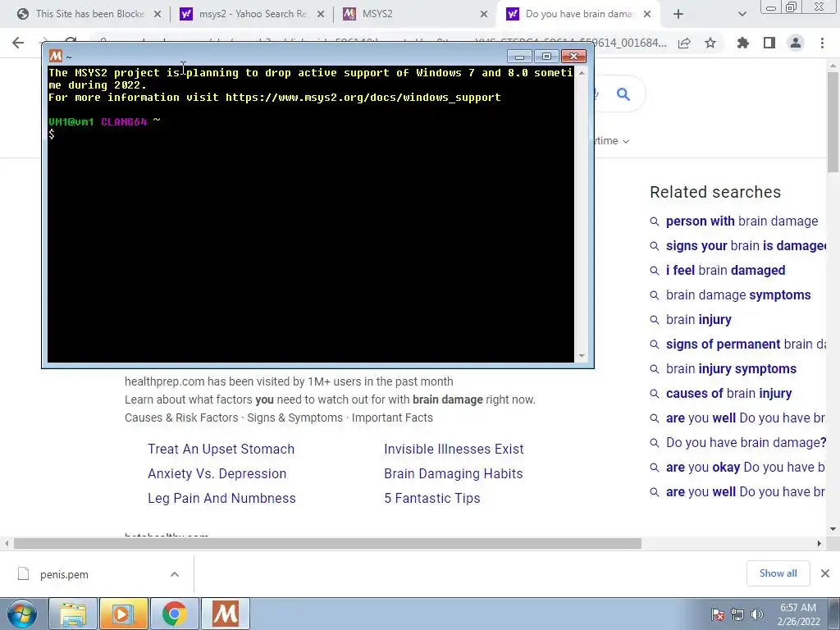
Task: Click the taskbar clock showing 6:57 AM
Action: pyautogui.click(x=798, y=614)
